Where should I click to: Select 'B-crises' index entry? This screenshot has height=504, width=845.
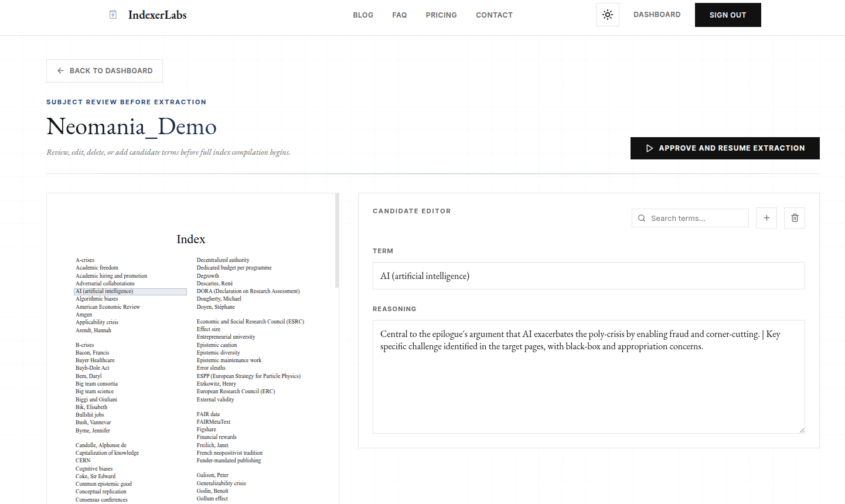tap(85, 345)
